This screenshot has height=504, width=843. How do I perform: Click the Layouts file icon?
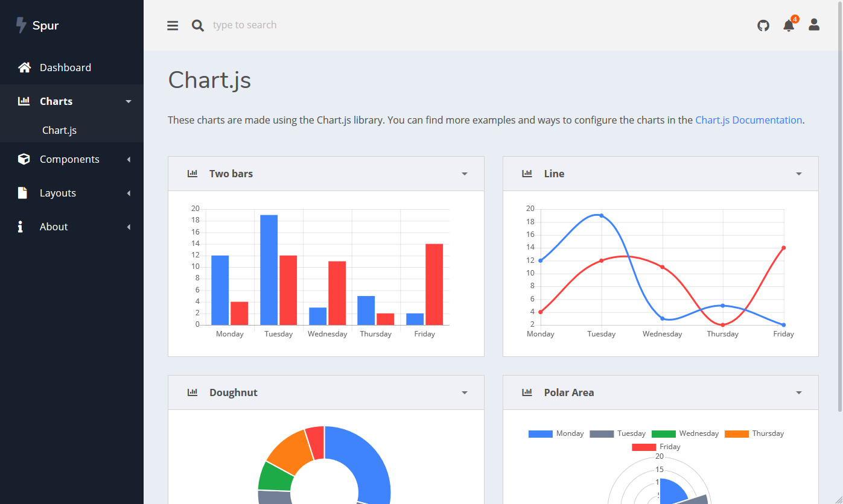tap(23, 193)
